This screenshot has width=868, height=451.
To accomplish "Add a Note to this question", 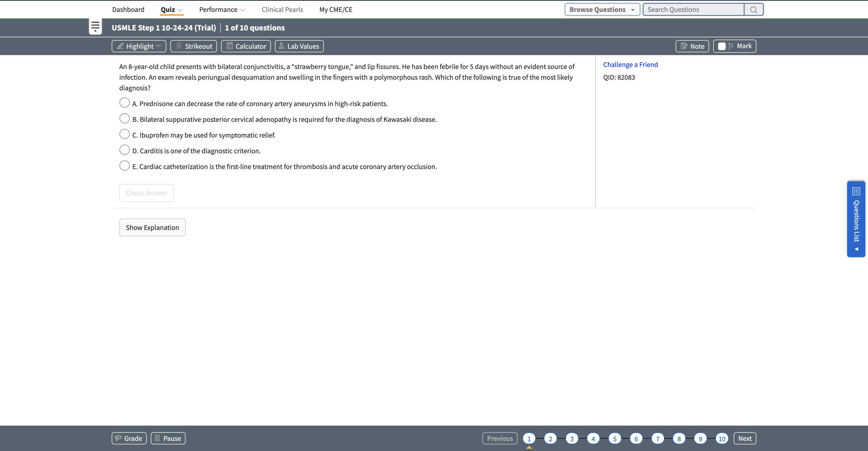I will 692,46.
